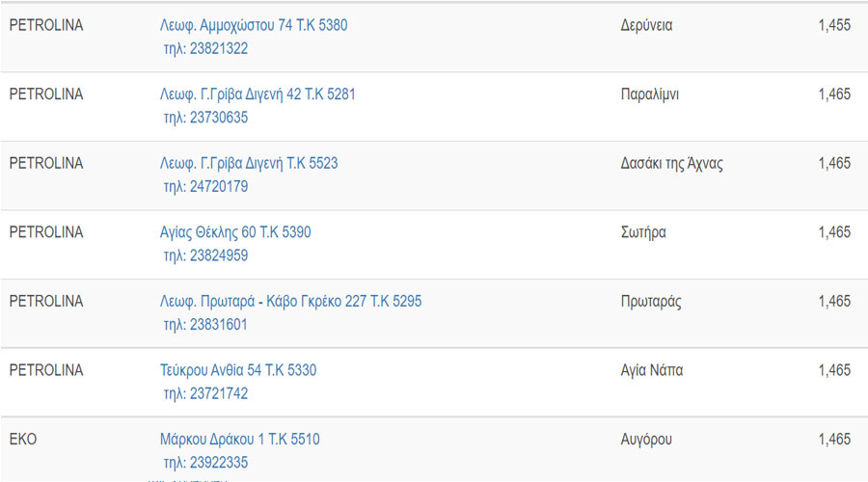The width and height of the screenshot is (868, 482).
Task: Click phone number 23824959 link
Action: (205, 255)
